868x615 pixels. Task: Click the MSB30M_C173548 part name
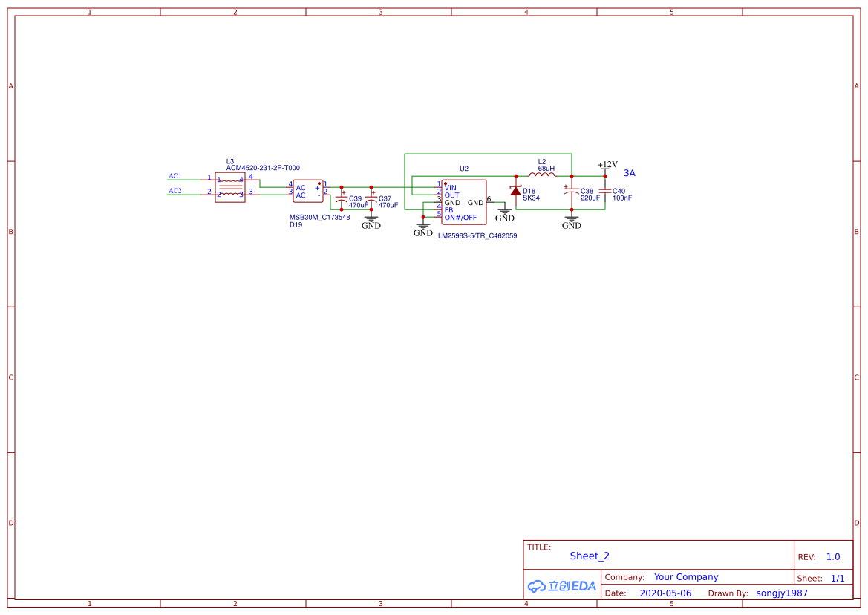pyautogui.click(x=320, y=218)
